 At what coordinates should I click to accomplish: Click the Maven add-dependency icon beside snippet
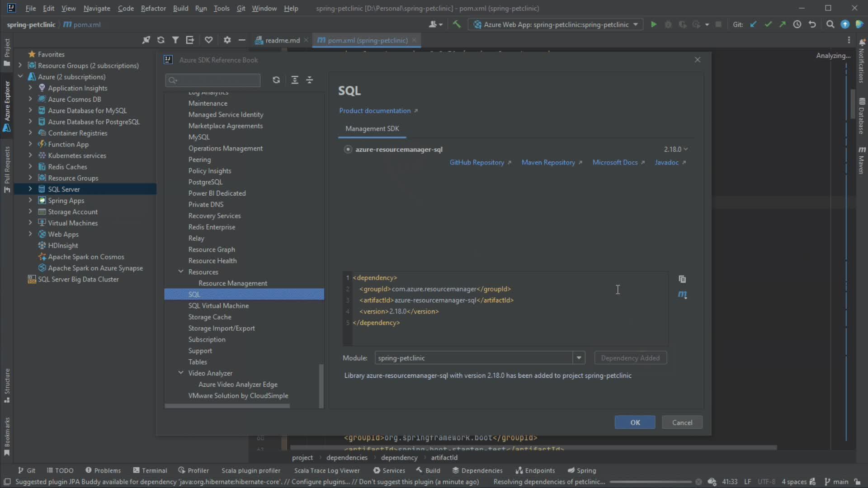tap(682, 295)
